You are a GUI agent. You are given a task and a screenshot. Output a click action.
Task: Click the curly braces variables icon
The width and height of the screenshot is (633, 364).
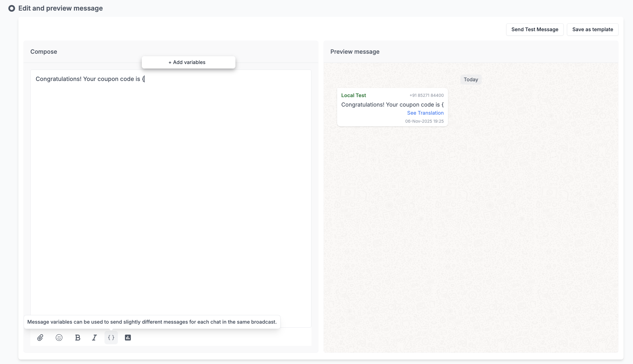tap(111, 338)
